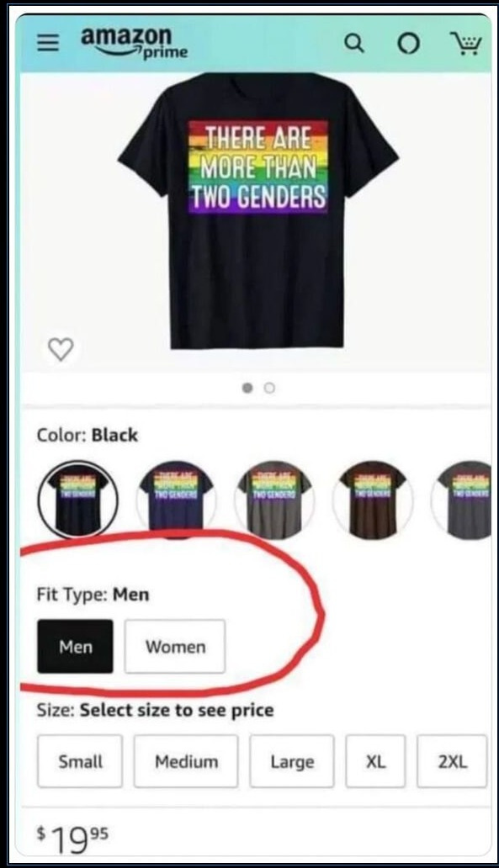Show the first product image dot
Screen dimensions: 499x868
pos(247,388)
